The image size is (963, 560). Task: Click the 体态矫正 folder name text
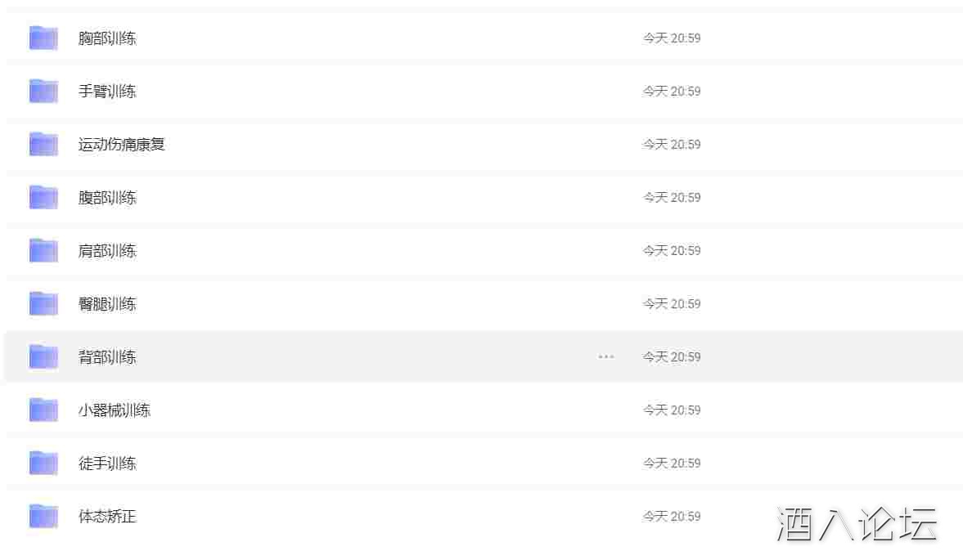pyautogui.click(x=107, y=516)
